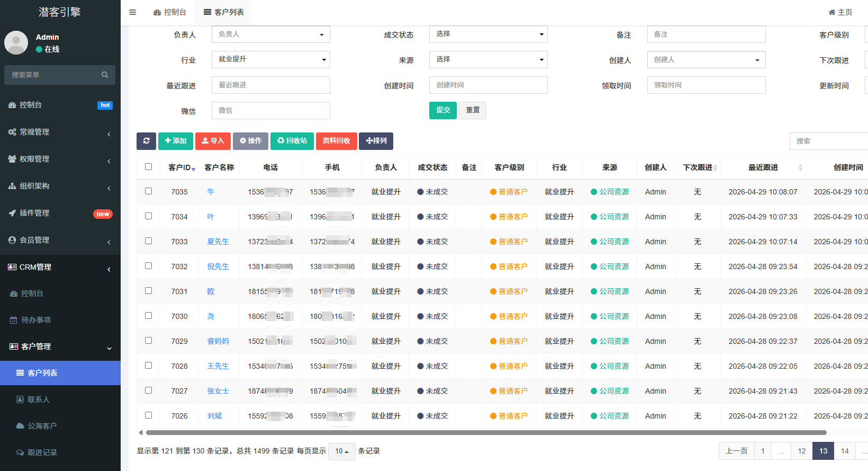
Task: Sort by 下次跟进 column header
Action: (x=698, y=167)
